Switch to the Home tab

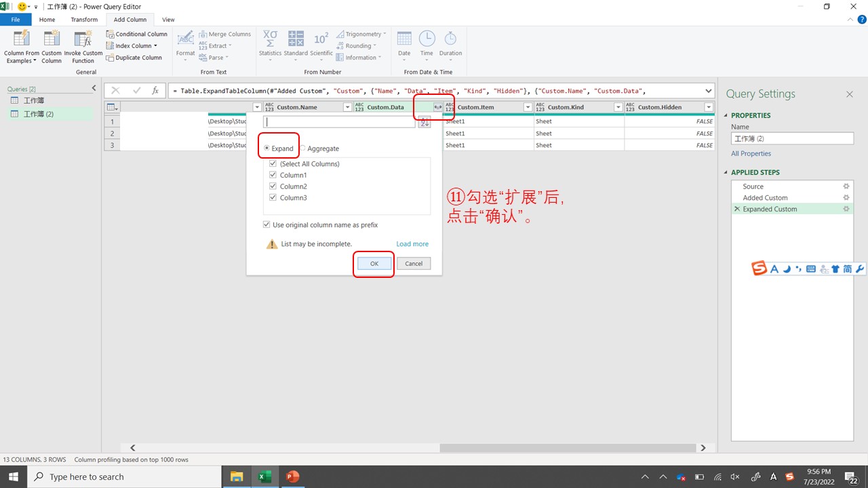(47, 20)
